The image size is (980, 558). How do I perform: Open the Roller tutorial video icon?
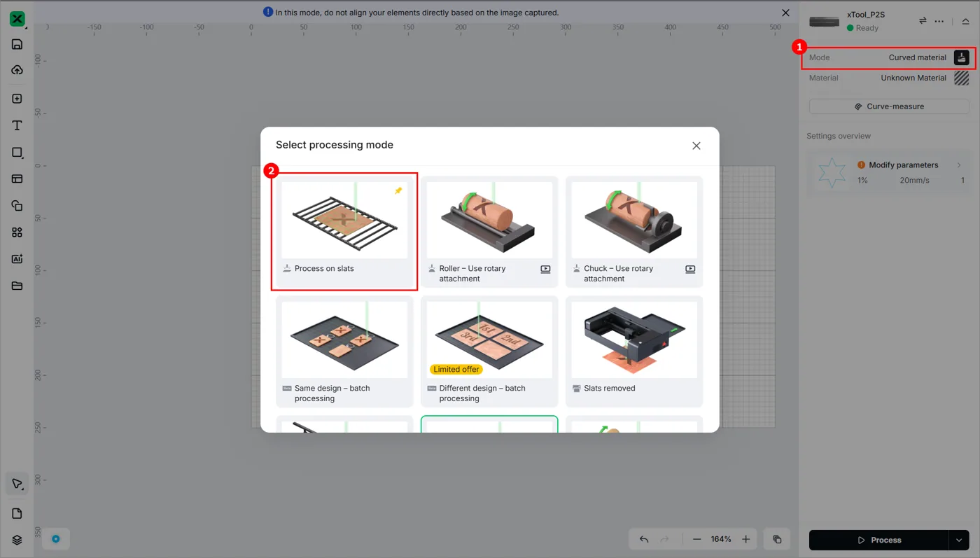click(x=545, y=269)
